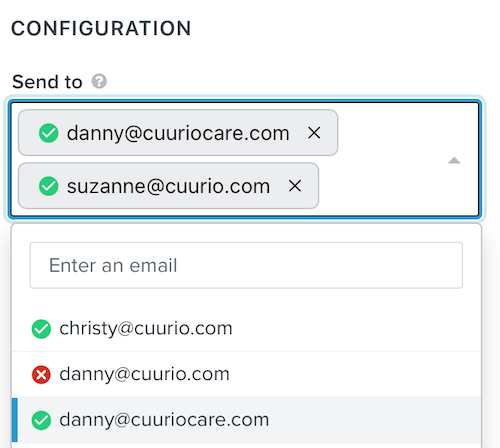Remove danny@cuuriocare.com chip with its X
The width and height of the screenshot is (500, 448).
point(314,133)
